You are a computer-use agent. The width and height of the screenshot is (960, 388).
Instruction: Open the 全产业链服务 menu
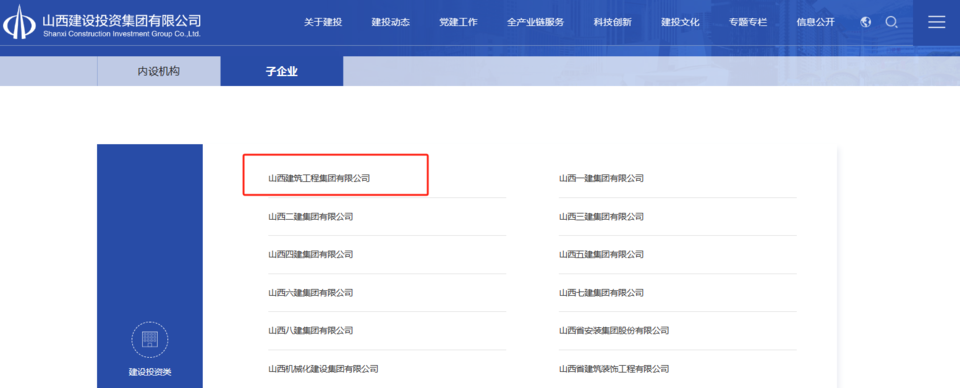(535, 22)
